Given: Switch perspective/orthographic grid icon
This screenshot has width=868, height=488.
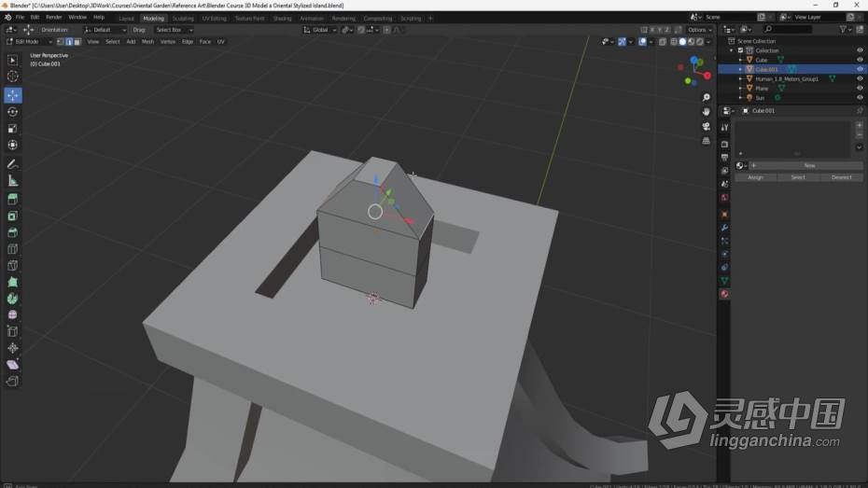Looking at the screenshot, I should (706, 141).
